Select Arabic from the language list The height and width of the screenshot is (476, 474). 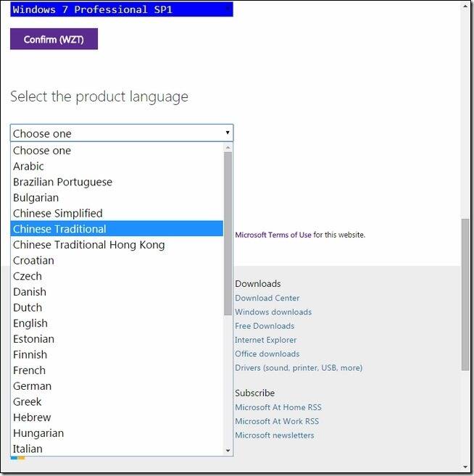pos(117,166)
